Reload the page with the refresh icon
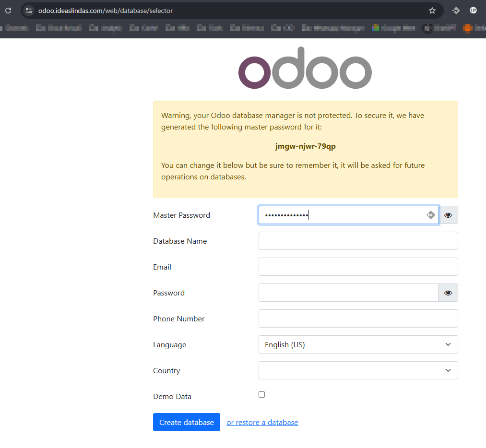Screen dimensions: 486x448 (8, 11)
